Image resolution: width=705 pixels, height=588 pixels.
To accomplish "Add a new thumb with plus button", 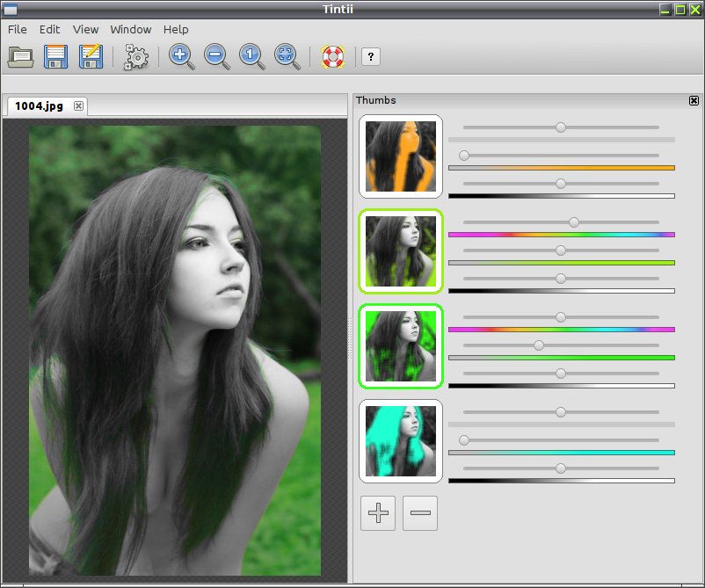I will tap(378, 513).
